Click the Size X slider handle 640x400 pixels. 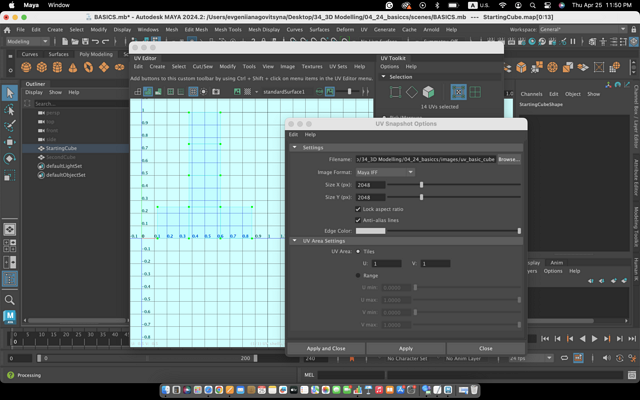[x=422, y=185]
